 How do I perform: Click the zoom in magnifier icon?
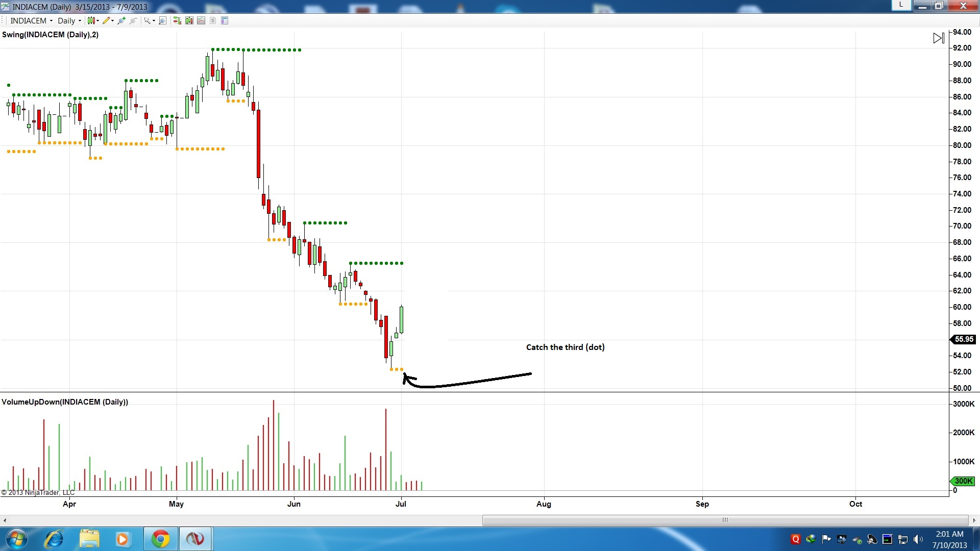tap(121, 21)
